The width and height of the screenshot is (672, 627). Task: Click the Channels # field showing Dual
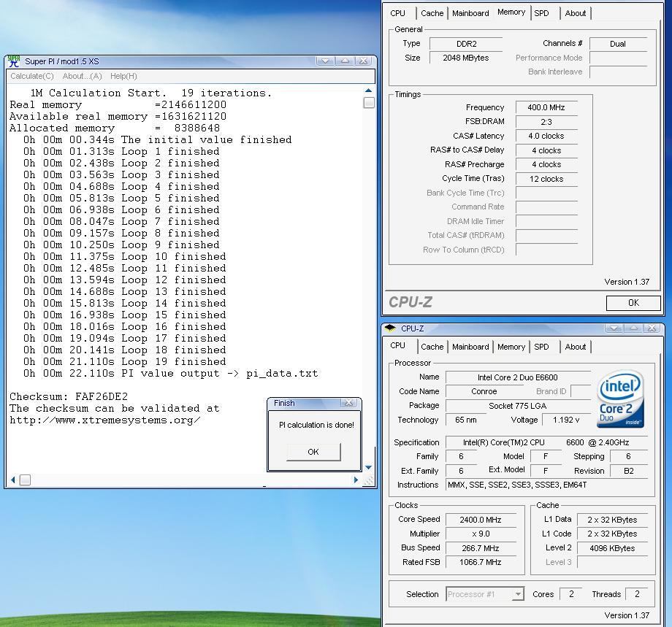point(618,44)
